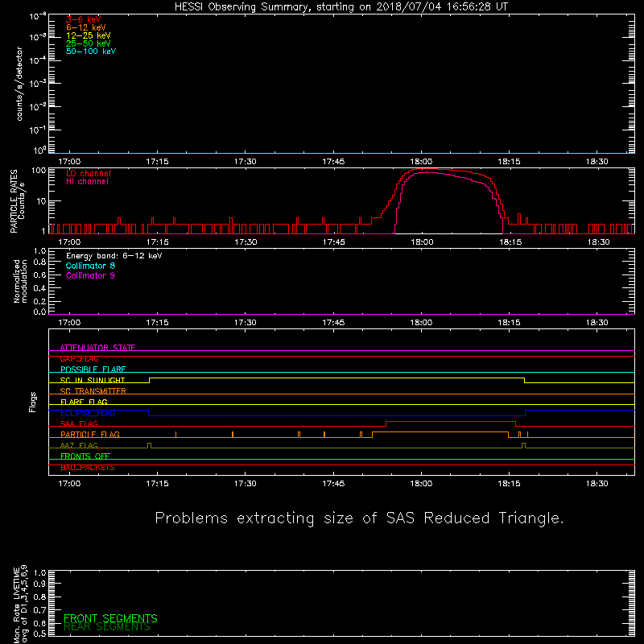
Task: Click the ECLIPSE_FLAG rising step after 18:15
Action: [525, 413]
